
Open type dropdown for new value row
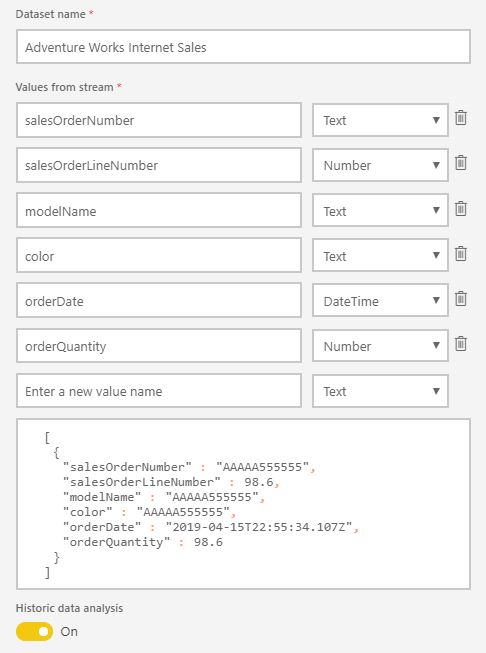380,391
